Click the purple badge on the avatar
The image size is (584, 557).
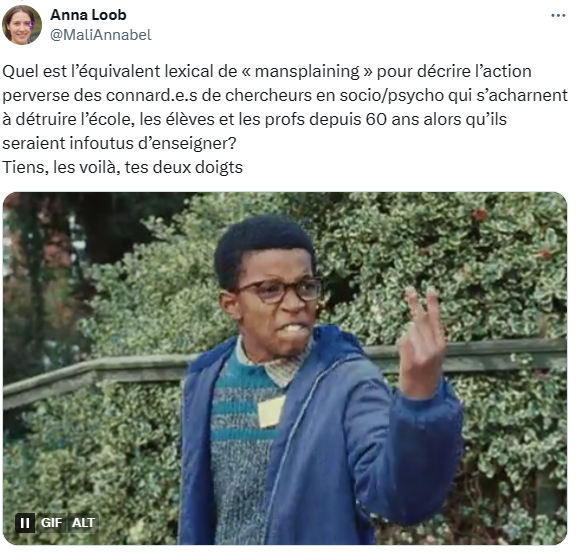[30, 25]
